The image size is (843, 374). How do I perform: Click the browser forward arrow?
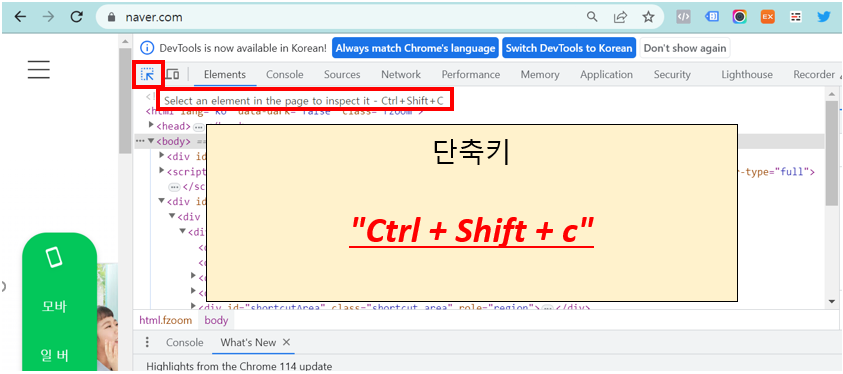[x=48, y=17]
